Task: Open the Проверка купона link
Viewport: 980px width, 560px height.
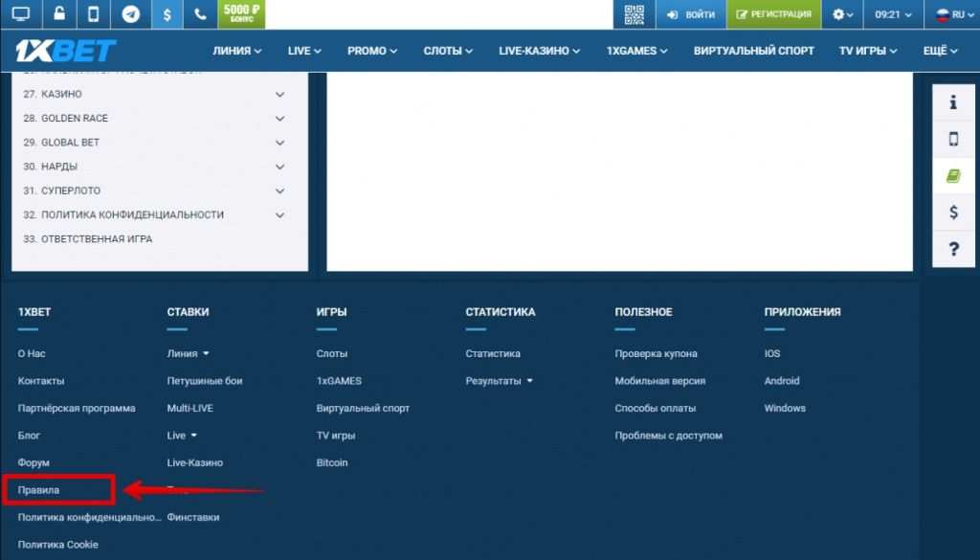Action: click(x=656, y=354)
